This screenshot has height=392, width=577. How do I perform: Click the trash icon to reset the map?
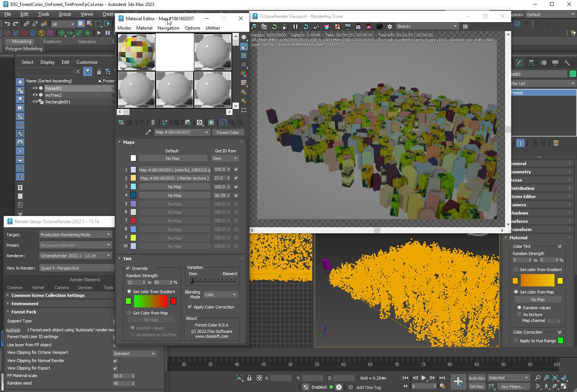pyautogui.click(x=153, y=122)
